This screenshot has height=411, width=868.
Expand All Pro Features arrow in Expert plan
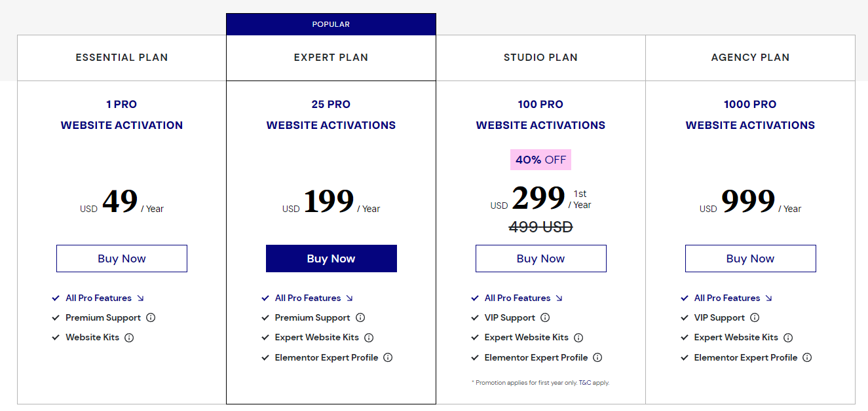point(350,298)
